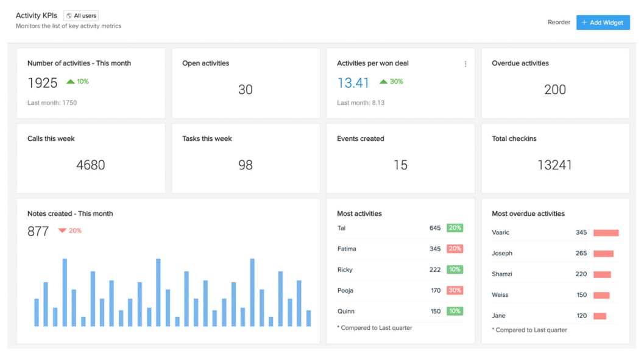This screenshot has height=356, width=644.
Task: Select the Open activities widget card
Action: click(246, 84)
